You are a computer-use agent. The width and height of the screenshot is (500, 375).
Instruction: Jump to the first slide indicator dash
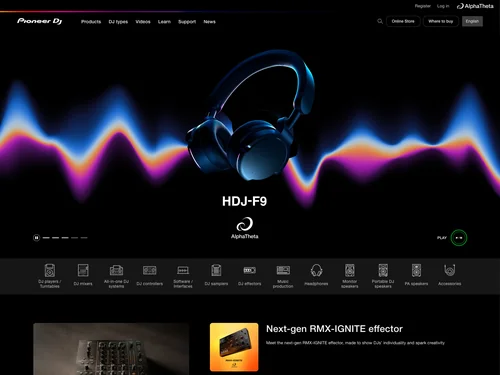46,238
